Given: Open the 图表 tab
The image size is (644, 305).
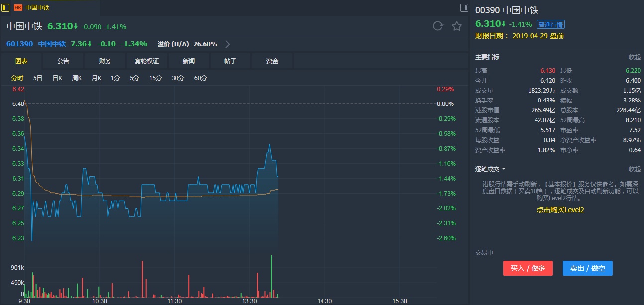Looking at the screenshot, I should tap(21, 61).
